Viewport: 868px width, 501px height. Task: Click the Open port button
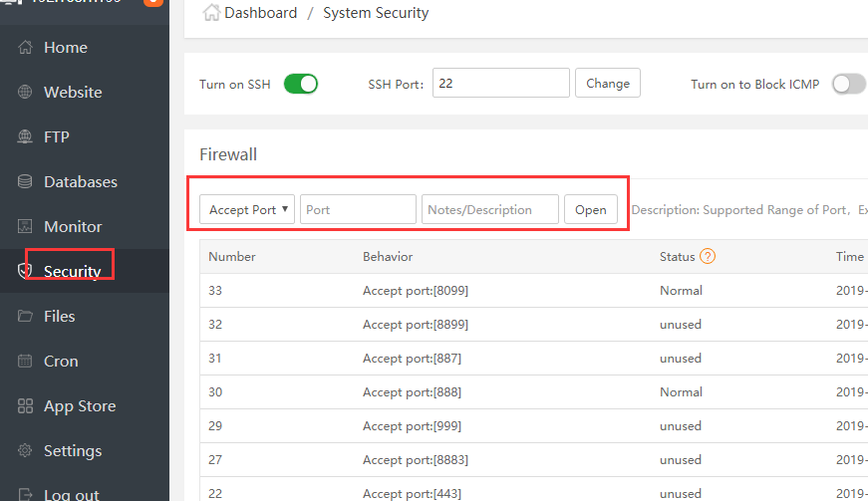pos(590,210)
